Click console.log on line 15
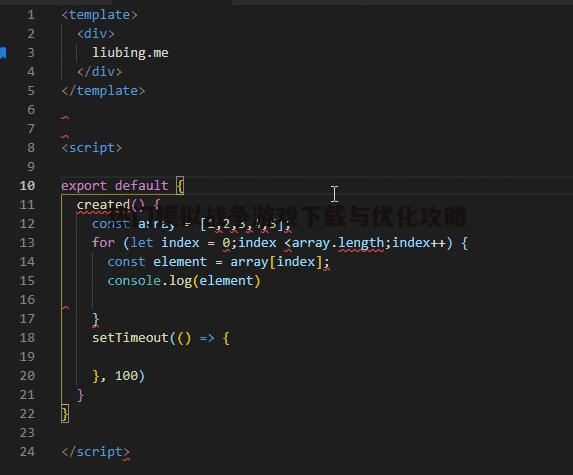Image resolution: width=573 pixels, height=475 pixels. tap(149, 281)
